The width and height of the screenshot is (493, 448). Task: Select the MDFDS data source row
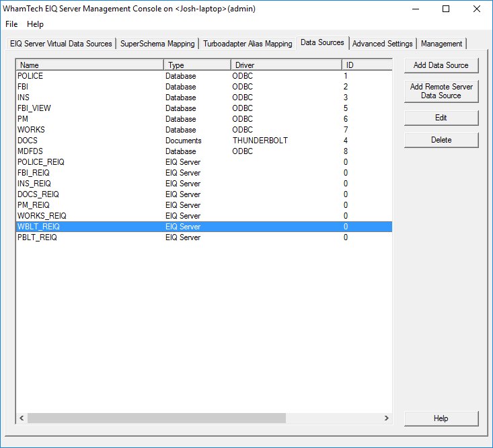pyautogui.click(x=204, y=151)
